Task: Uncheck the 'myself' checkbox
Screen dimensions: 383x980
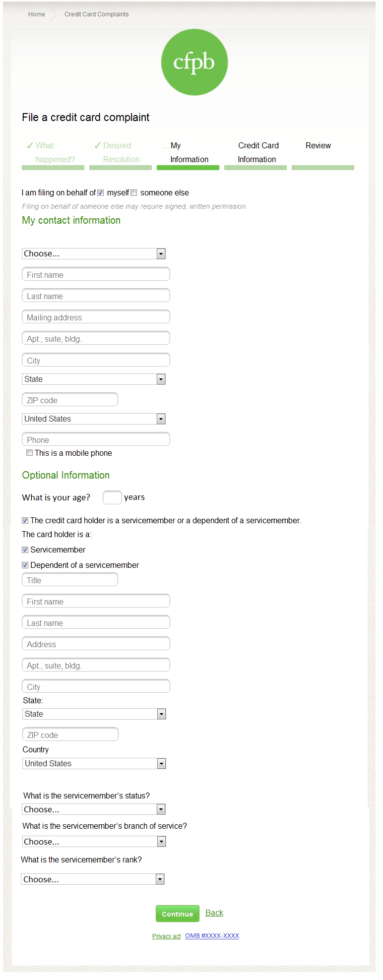Action: click(x=101, y=193)
